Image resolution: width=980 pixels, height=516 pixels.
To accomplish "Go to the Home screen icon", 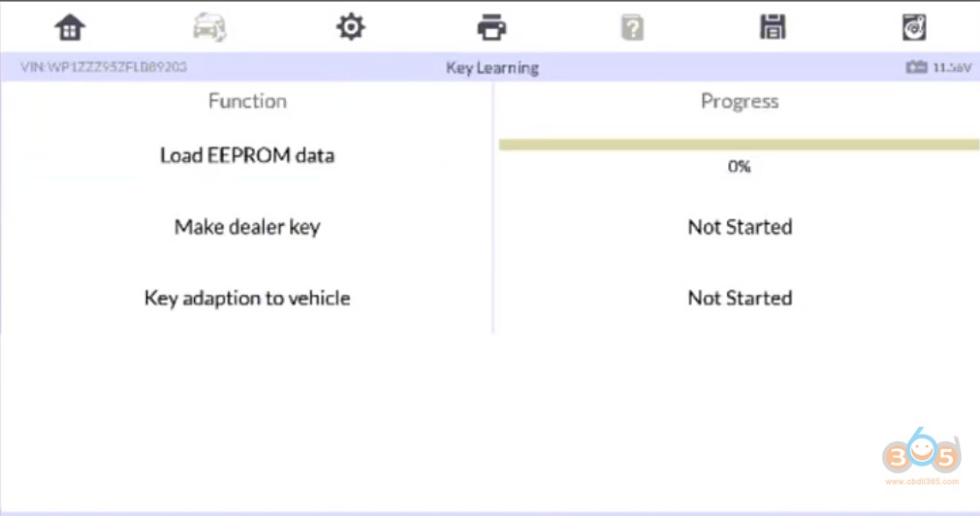I will (70, 27).
